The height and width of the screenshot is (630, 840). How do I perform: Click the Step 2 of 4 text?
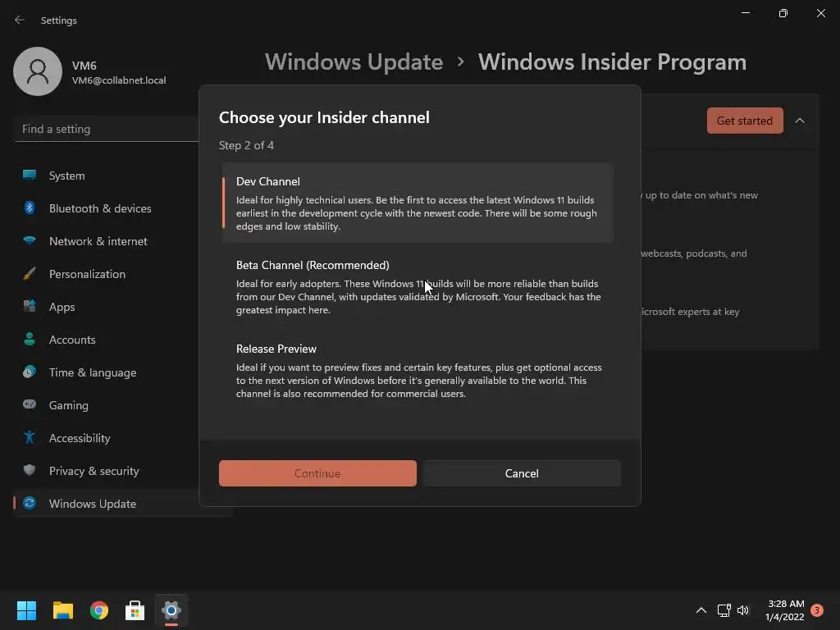tap(246, 145)
